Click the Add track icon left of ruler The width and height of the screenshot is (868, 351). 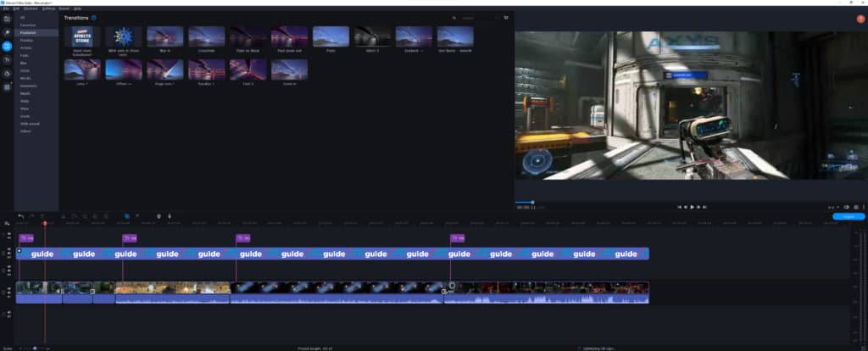7,223
